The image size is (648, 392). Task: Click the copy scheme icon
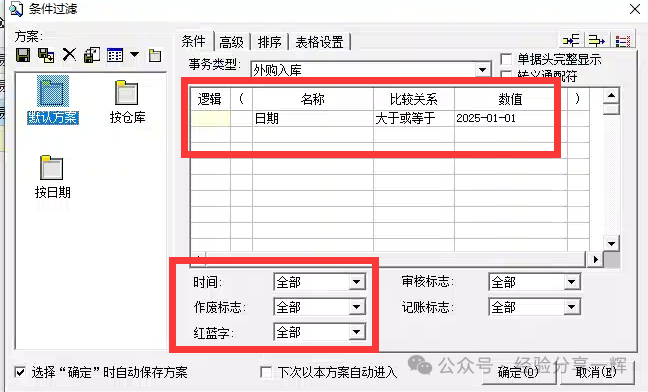click(x=92, y=55)
